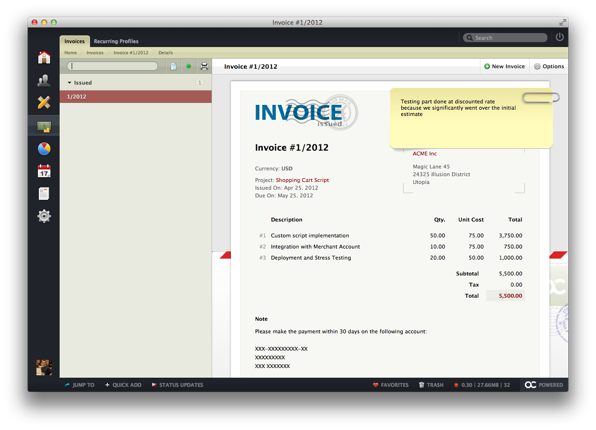Open Status Updates in the bottom bar
The image size is (596, 430).
[178, 385]
